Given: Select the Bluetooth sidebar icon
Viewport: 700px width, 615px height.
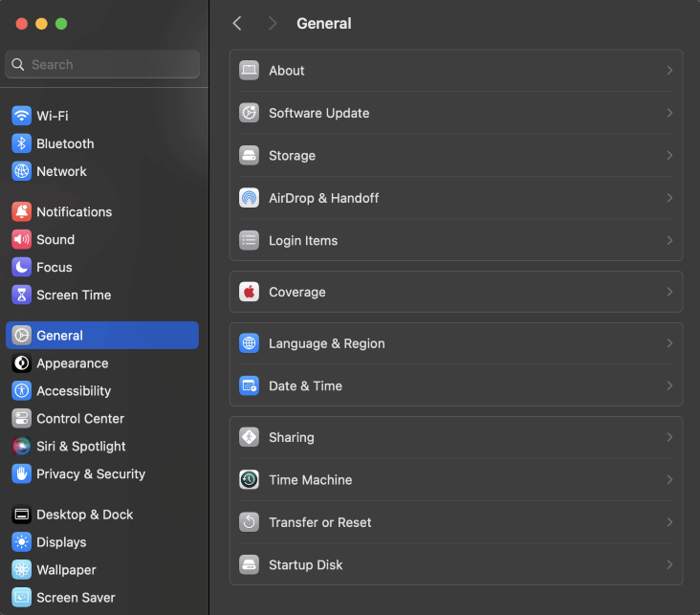Looking at the screenshot, I should pos(21,143).
